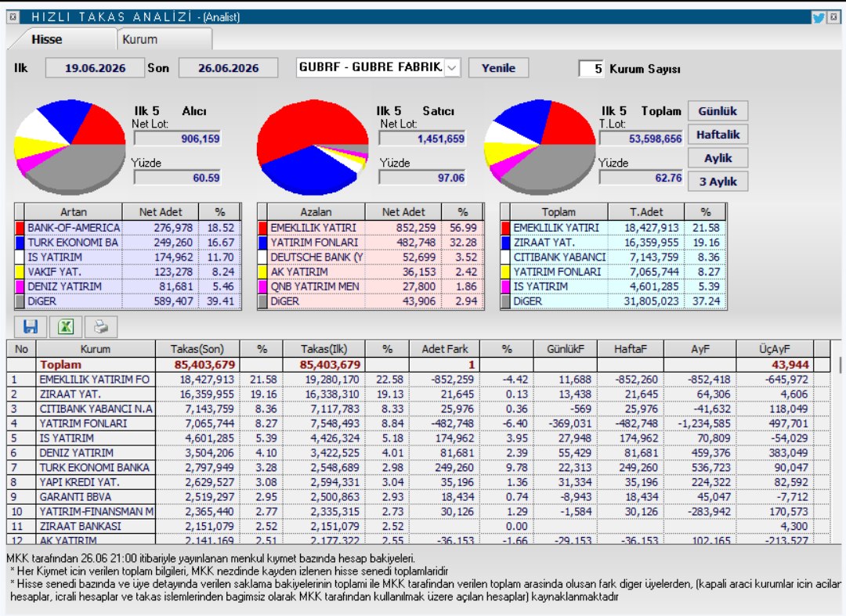
Task: Select ZIRAAT BANKASI row in main table
Action: coord(418,526)
